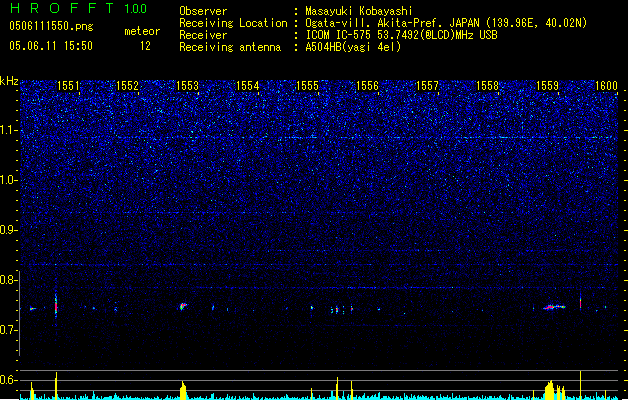Click the 1555 time marker
Image resolution: width=629 pixels, height=400 pixels.
[307, 86]
